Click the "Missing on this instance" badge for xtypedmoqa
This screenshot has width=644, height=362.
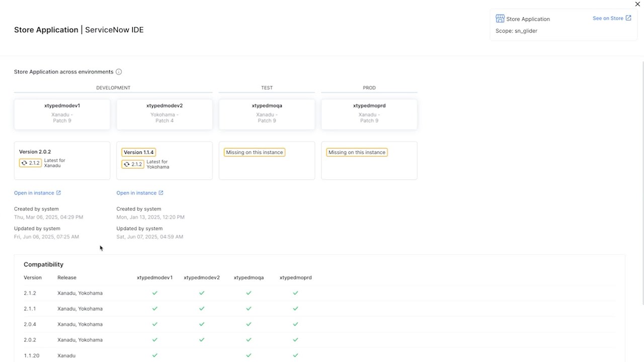pyautogui.click(x=254, y=152)
